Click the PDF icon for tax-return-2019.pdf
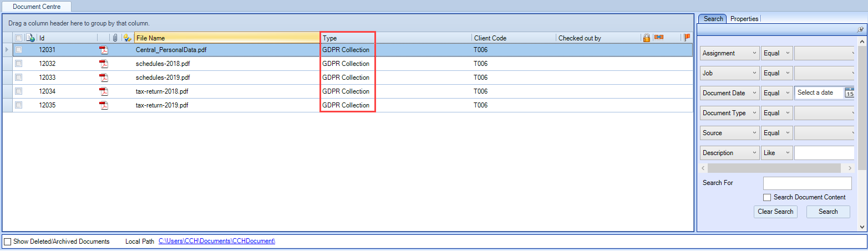 [x=103, y=105]
